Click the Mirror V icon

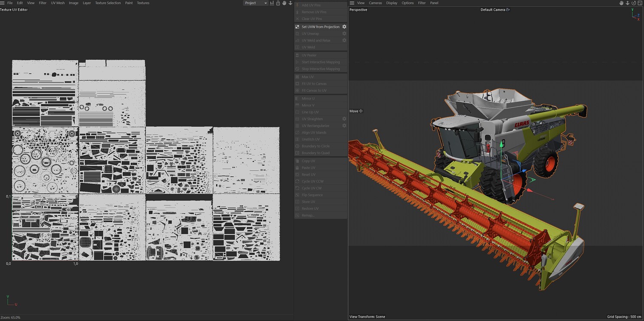[x=297, y=106]
